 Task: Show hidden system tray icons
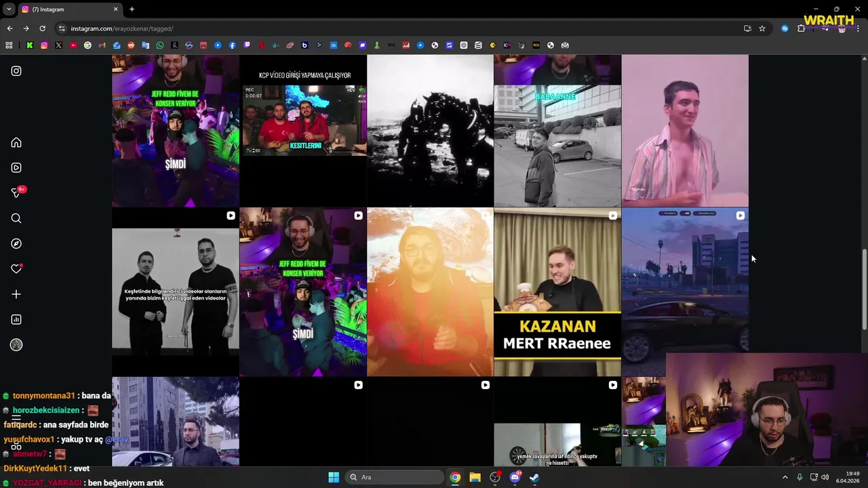tap(785, 477)
